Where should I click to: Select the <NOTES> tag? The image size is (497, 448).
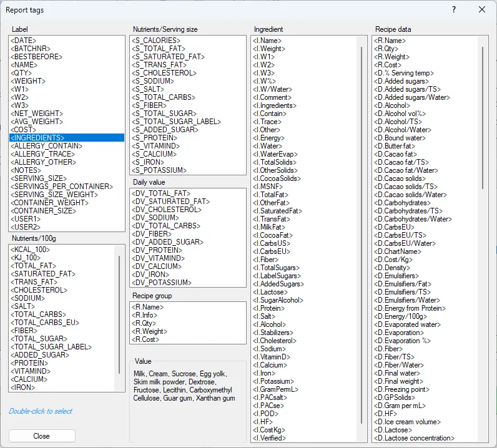click(26, 170)
